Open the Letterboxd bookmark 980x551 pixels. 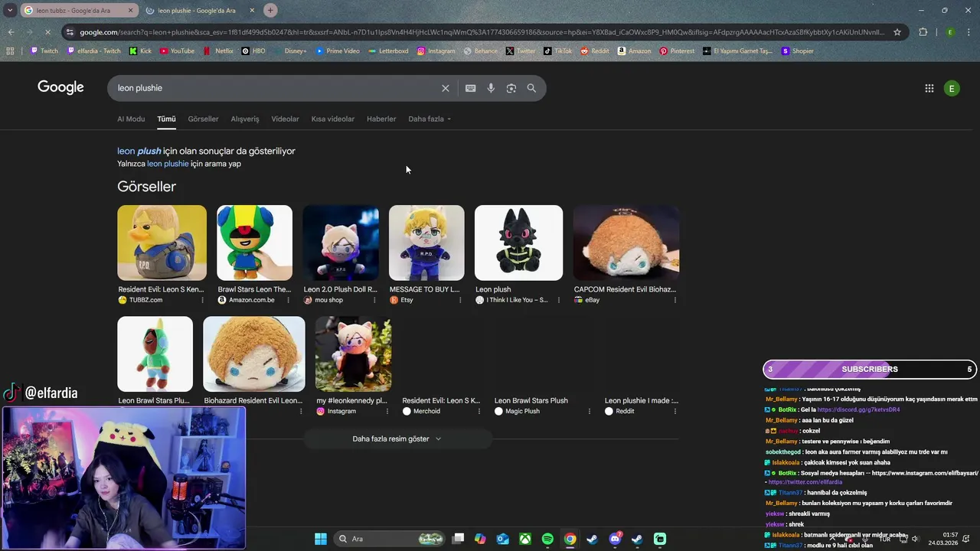click(x=387, y=51)
